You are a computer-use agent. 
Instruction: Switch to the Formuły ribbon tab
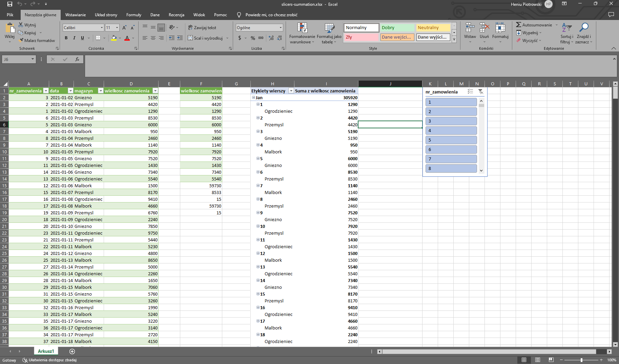tap(133, 15)
